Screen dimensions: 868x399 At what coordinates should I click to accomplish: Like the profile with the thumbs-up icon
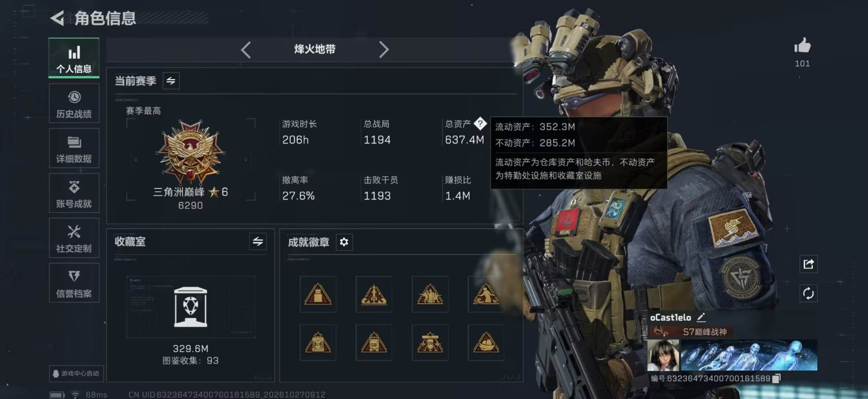pos(802,46)
